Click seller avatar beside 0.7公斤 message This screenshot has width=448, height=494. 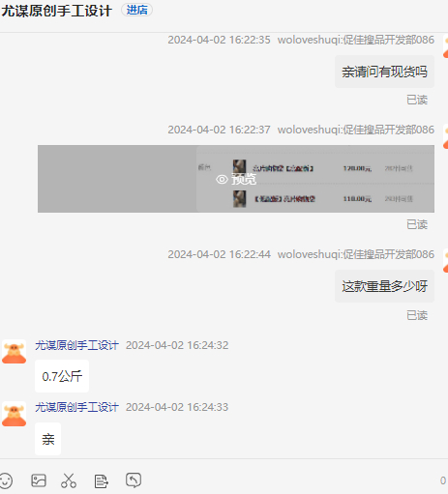click(14, 352)
